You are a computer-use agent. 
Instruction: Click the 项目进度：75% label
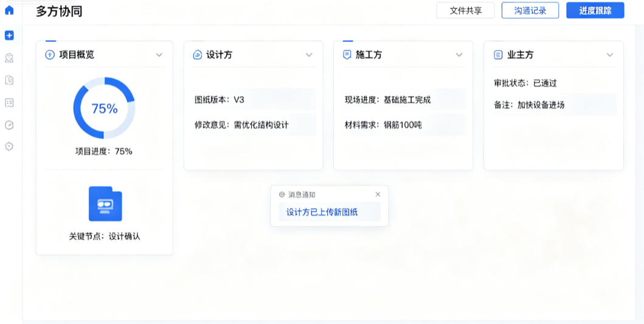click(x=103, y=151)
